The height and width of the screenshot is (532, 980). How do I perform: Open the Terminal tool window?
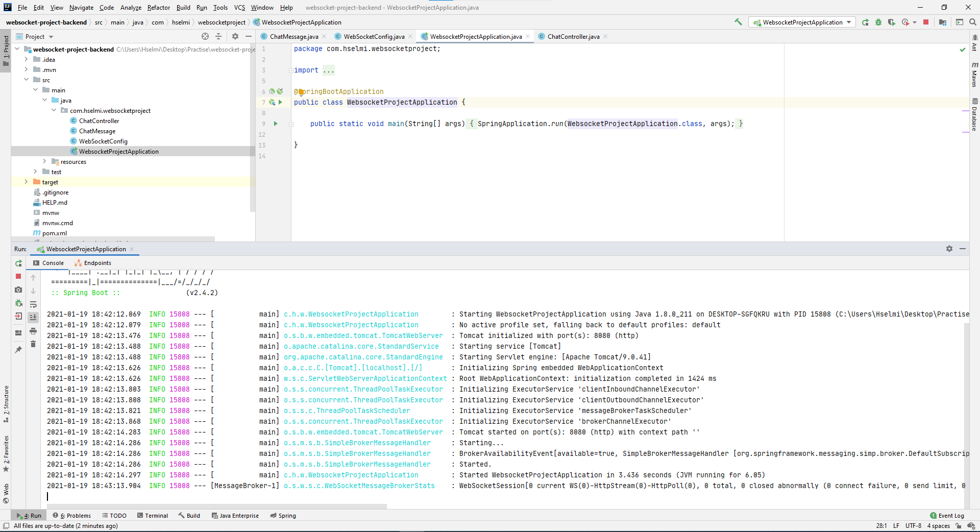153,516
